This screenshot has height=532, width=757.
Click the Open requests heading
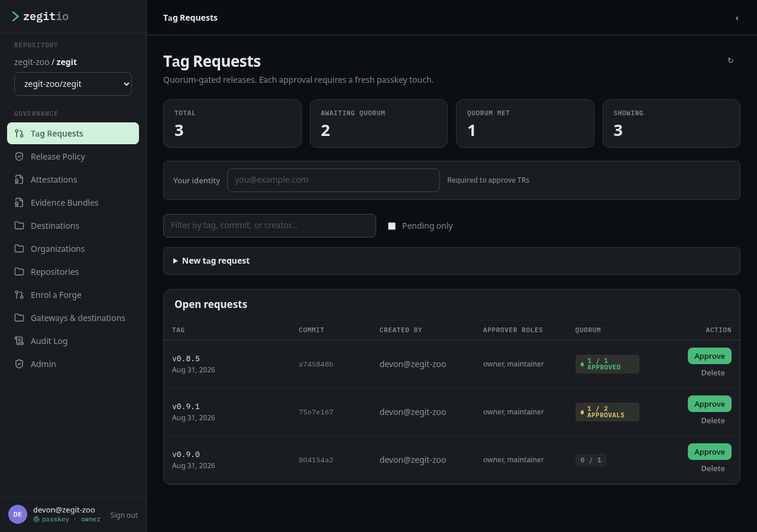tap(211, 304)
